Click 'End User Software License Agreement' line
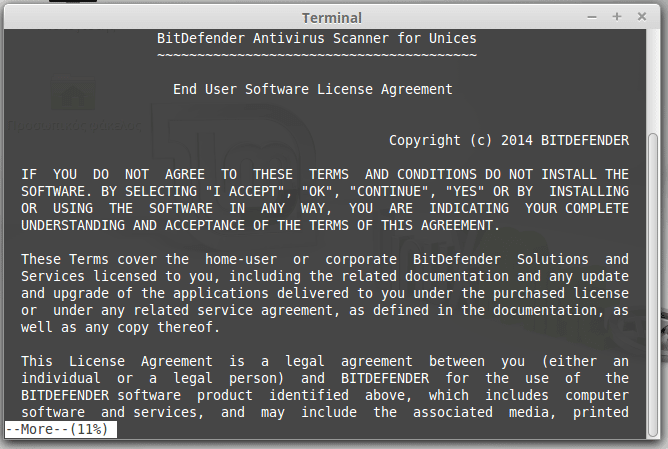Image resolution: width=668 pixels, height=449 pixels. 313,89
